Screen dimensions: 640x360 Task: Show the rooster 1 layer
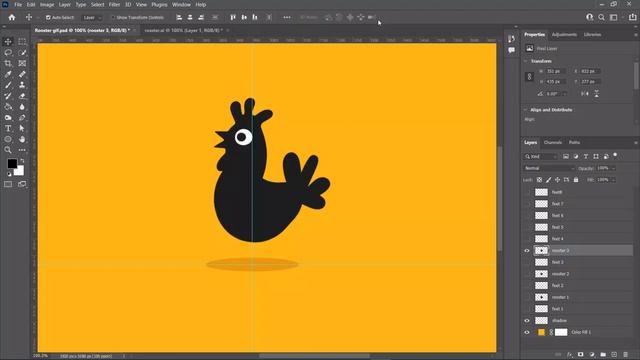pos(527,297)
